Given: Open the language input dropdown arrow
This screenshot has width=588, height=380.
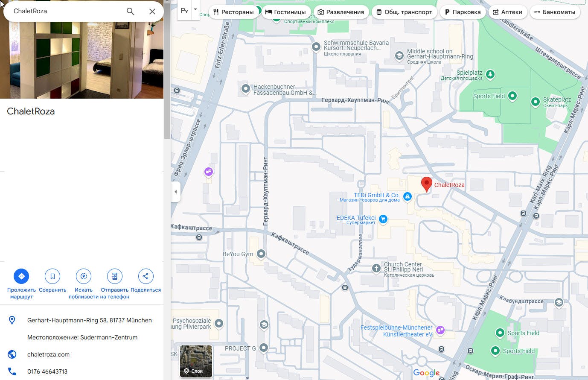Looking at the screenshot, I should coord(195,10).
